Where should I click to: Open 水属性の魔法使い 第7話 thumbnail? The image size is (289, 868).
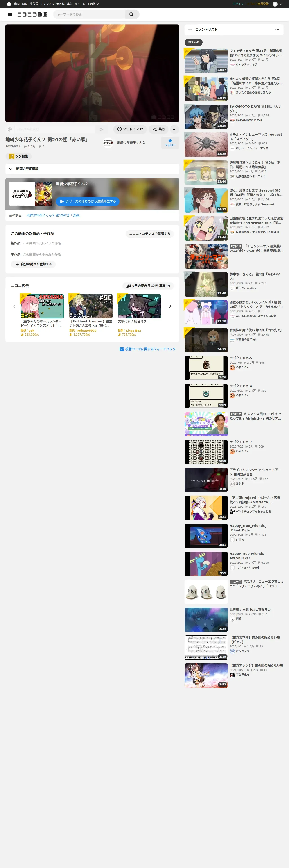point(206,340)
